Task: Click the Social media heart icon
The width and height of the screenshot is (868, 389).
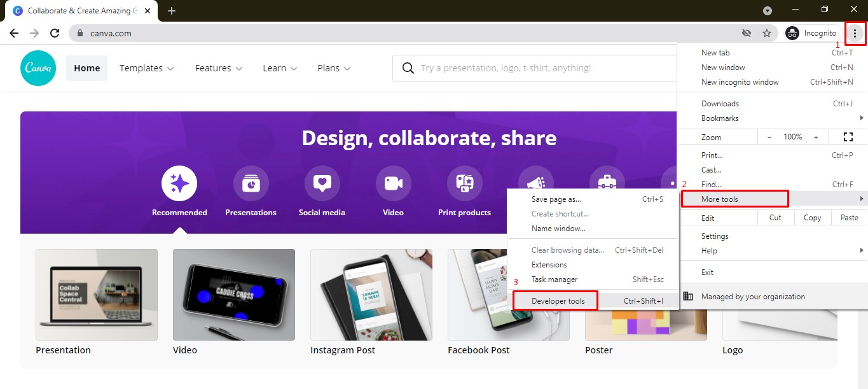Action: pos(322,181)
